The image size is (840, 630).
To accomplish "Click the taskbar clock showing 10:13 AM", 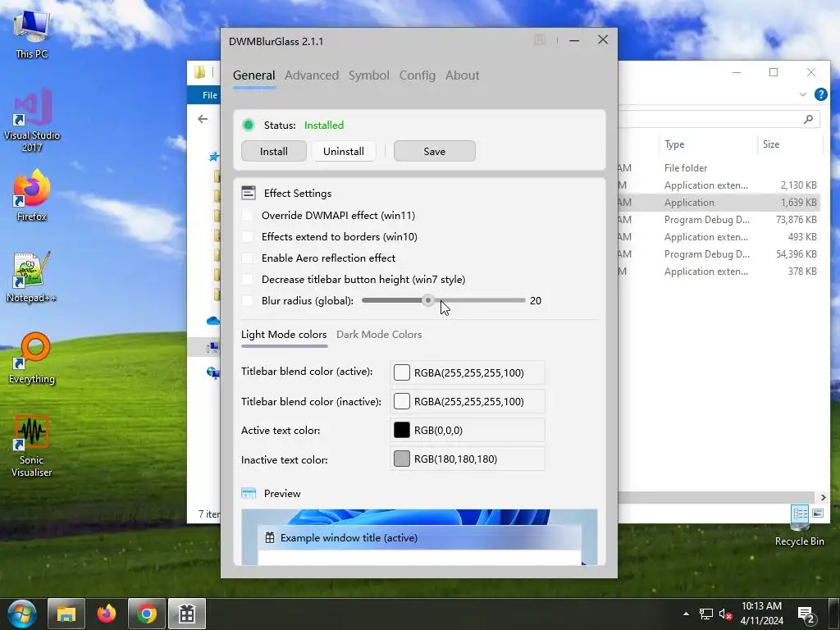I will pyautogui.click(x=762, y=614).
